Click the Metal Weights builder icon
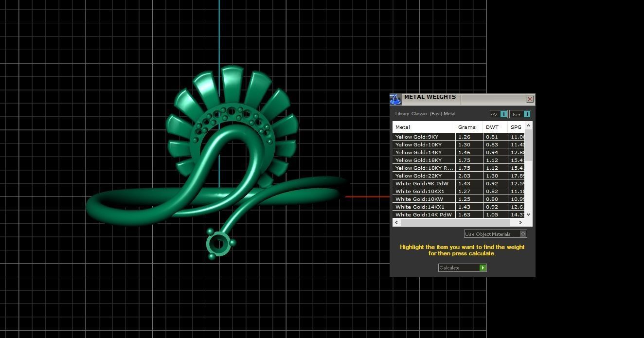 [395, 99]
